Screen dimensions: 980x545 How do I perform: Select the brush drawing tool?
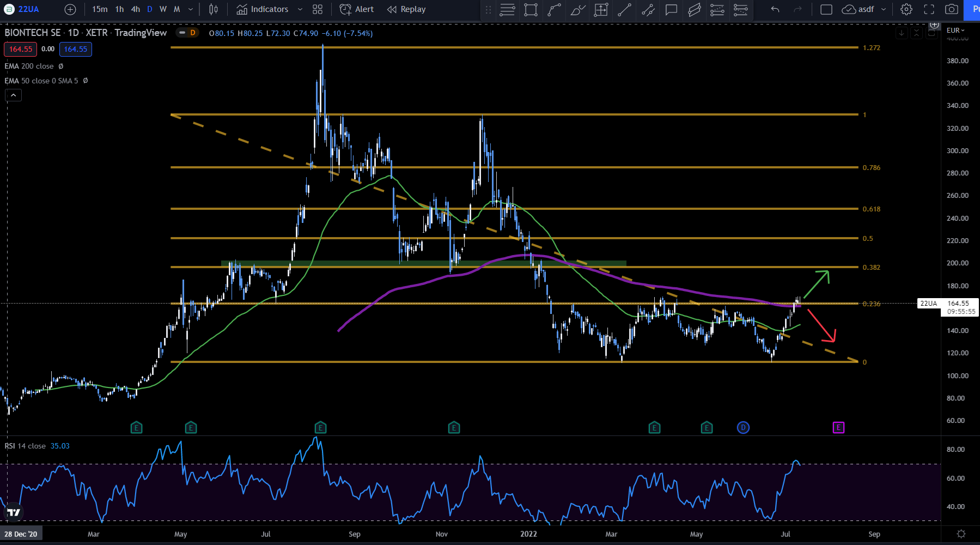[577, 9]
